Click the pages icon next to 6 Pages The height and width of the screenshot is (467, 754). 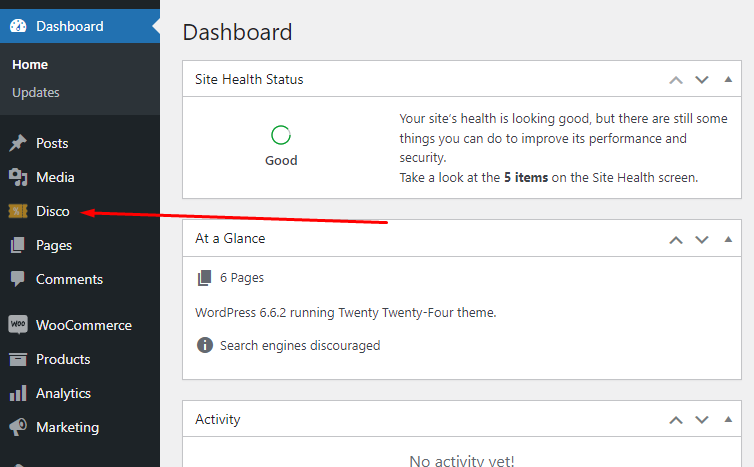(204, 278)
